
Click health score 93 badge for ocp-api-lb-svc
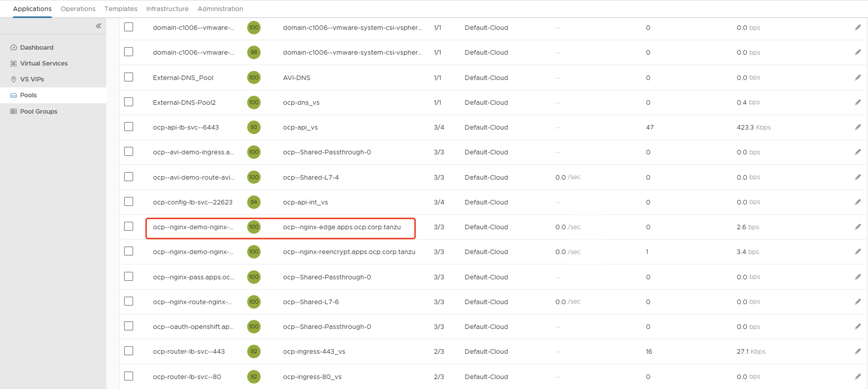point(254,127)
